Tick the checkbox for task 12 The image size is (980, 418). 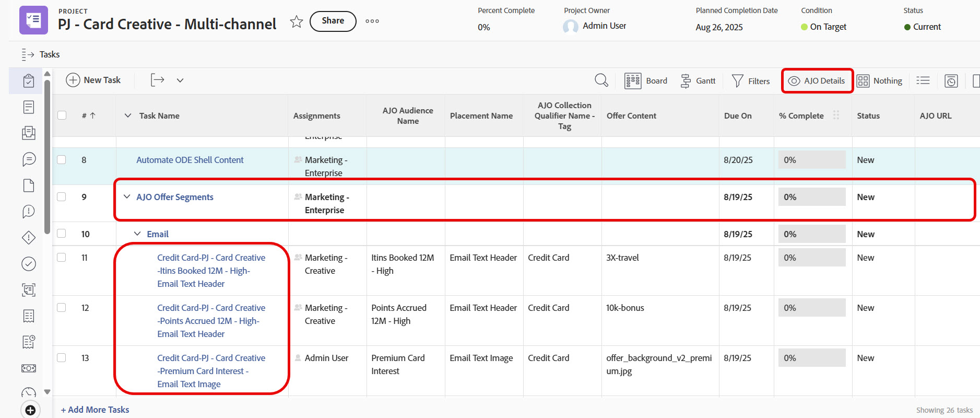tap(62, 308)
